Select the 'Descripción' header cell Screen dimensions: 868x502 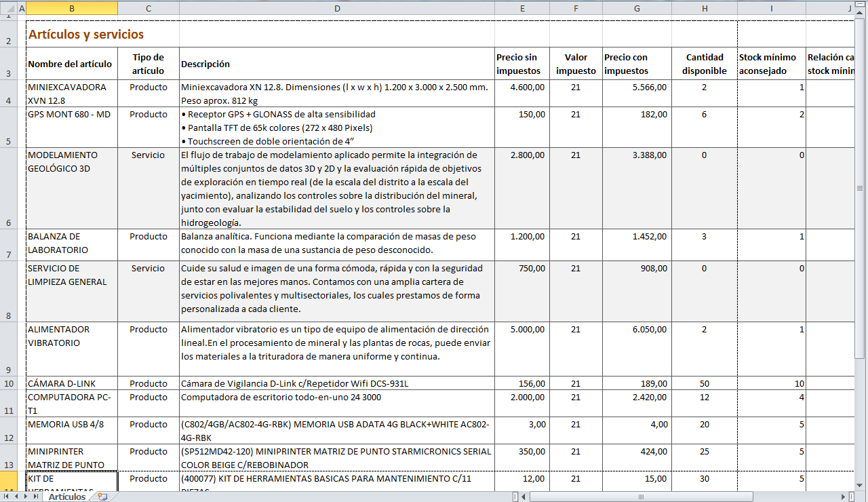(x=337, y=64)
